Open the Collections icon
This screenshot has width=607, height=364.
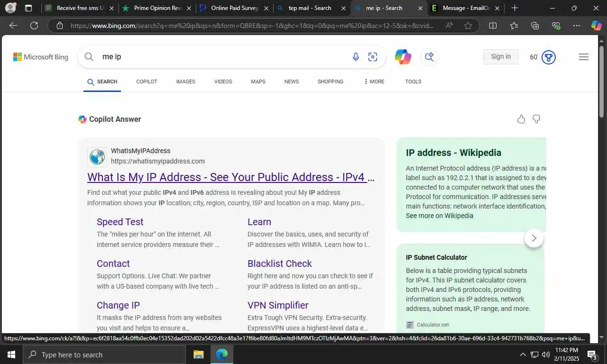tap(535, 26)
